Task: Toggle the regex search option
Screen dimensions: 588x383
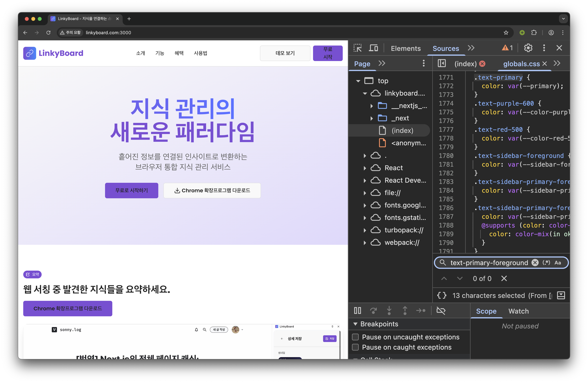Action: (546, 263)
